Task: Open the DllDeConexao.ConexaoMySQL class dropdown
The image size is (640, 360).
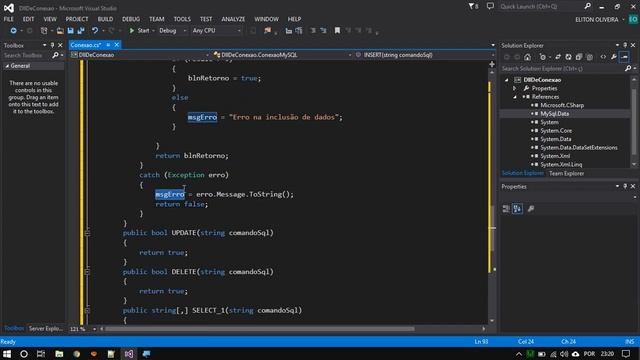Action: coord(282,55)
